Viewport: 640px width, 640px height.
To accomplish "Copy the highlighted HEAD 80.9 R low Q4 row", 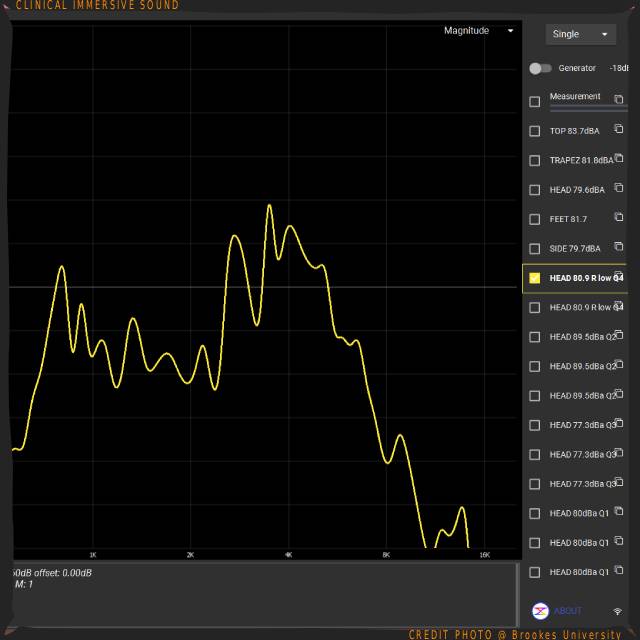I will pyautogui.click(x=619, y=276).
